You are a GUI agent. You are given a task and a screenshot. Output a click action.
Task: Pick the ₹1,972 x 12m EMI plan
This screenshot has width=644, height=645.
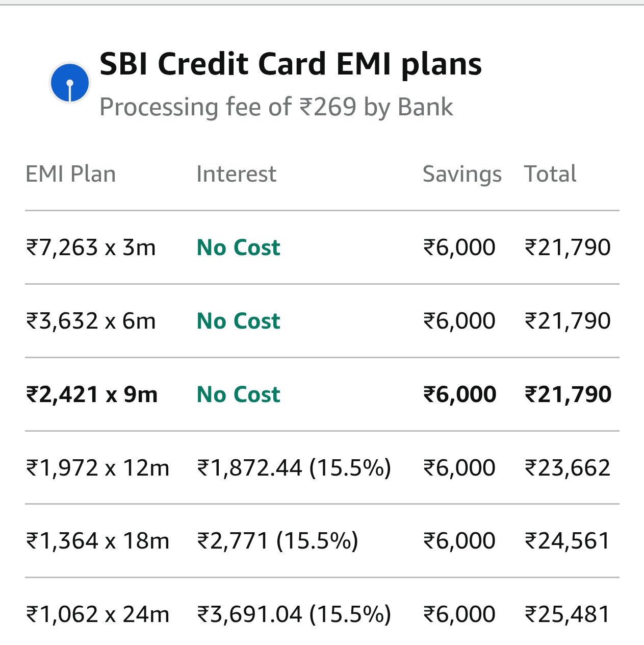click(97, 468)
